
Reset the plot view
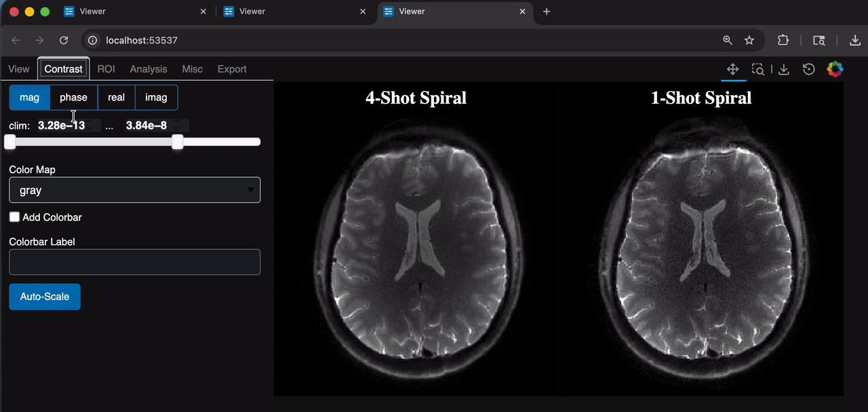(808, 69)
